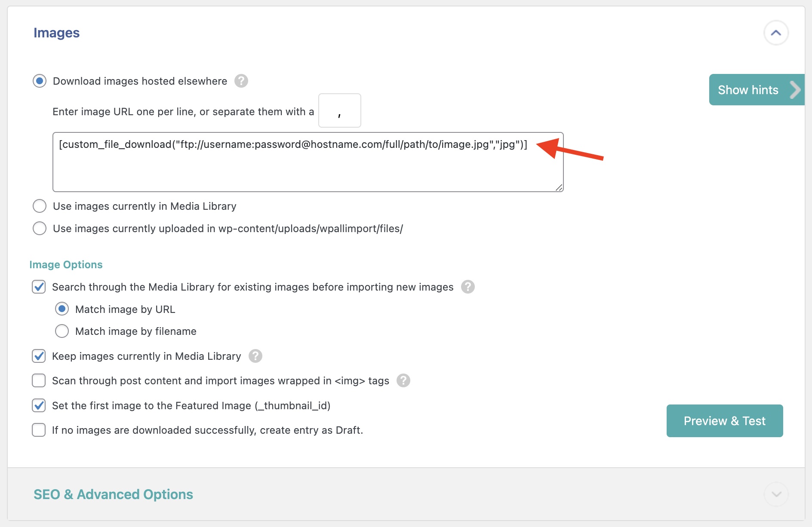This screenshot has height=527, width=812.
Task: Select Match image by URL
Action: [62, 309]
